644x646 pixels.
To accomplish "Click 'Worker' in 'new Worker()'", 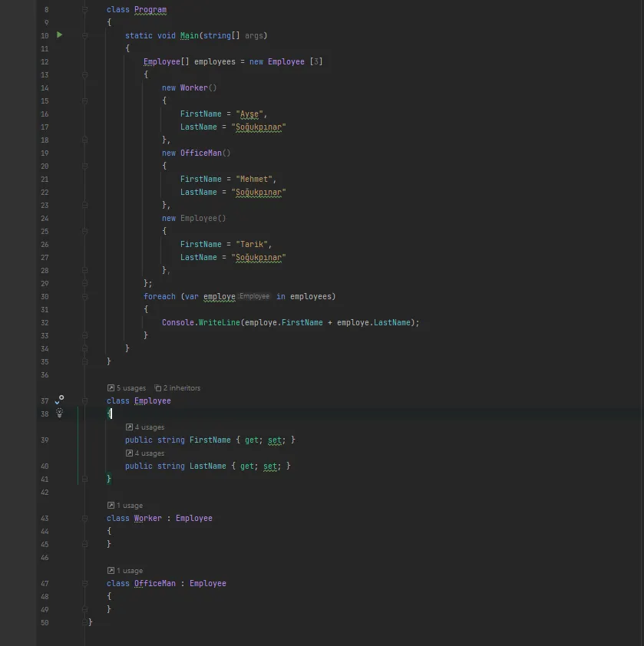I will click(193, 87).
